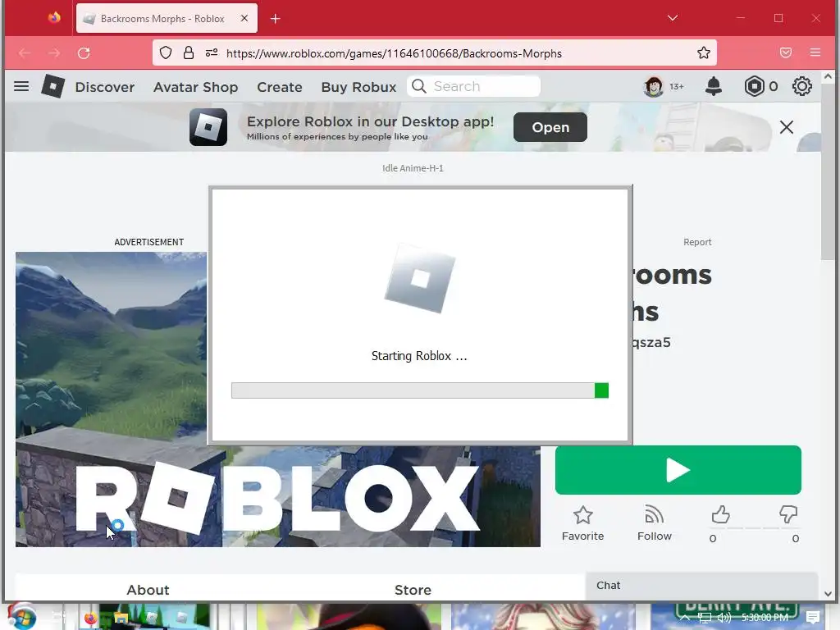Image resolution: width=840 pixels, height=630 pixels.
Task: Click the Report link
Action: (x=697, y=242)
